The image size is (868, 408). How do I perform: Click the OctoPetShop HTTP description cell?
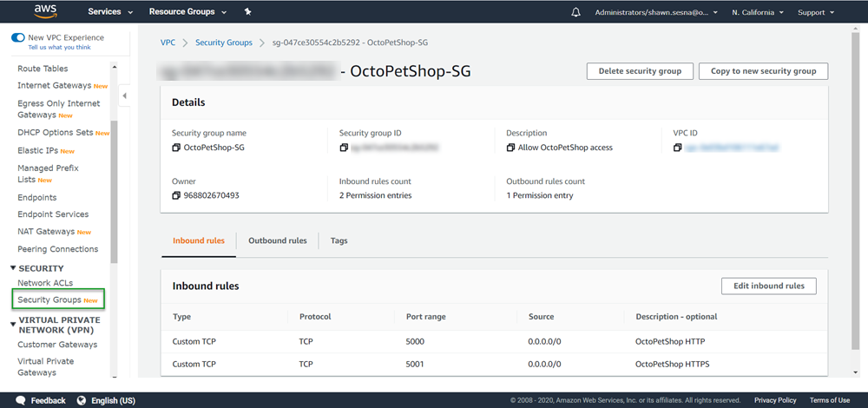[670, 341]
